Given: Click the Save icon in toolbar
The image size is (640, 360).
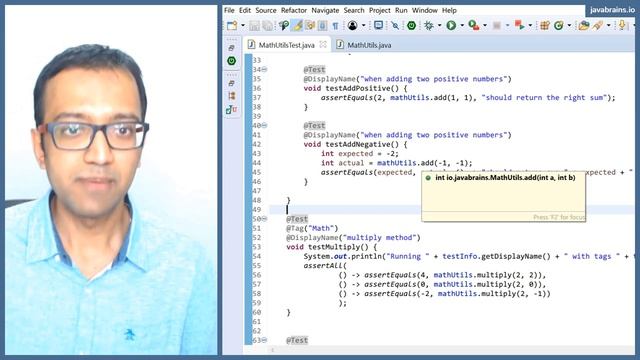Looking at the screenshot, I should (x=254, y=26).
